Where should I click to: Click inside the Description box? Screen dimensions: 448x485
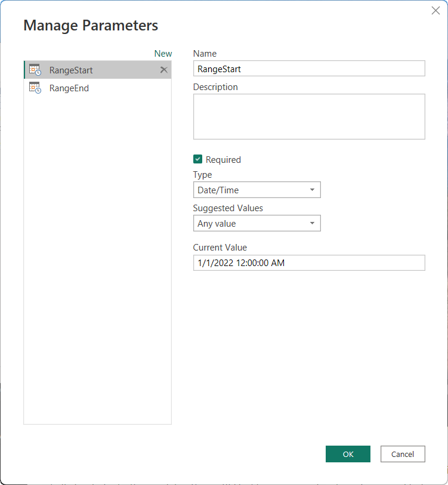pos(309,116)
